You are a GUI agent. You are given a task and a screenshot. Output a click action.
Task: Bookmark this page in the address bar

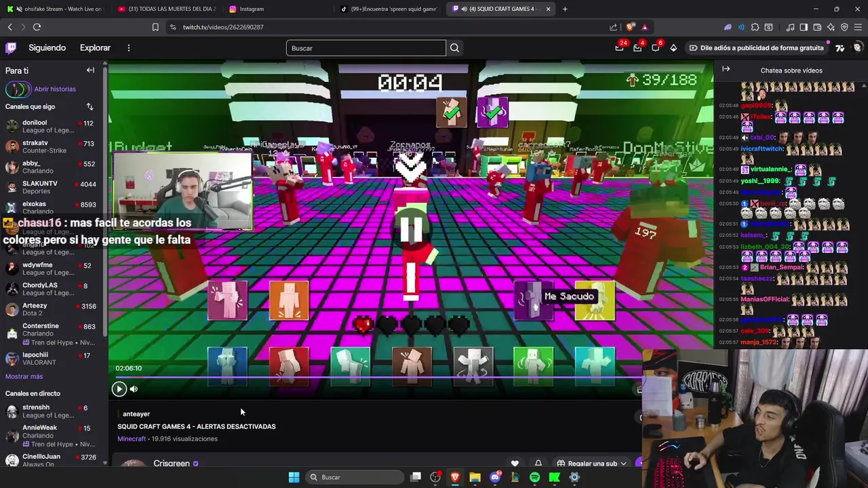pyautogui.click(x=155, y=27)
